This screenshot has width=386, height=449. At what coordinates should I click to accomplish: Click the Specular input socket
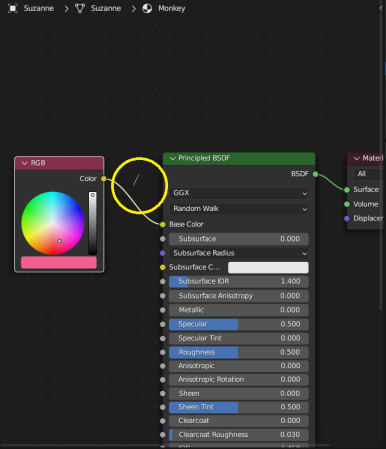coord(163,324)
